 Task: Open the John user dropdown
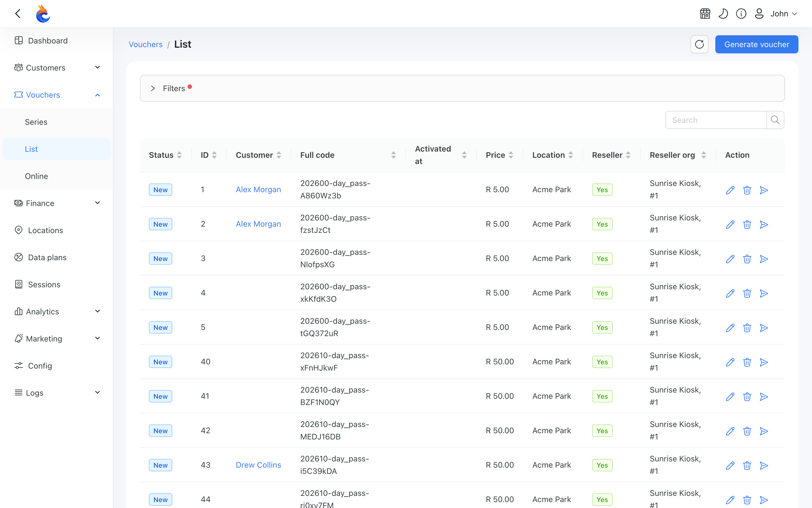click(776, 14)
